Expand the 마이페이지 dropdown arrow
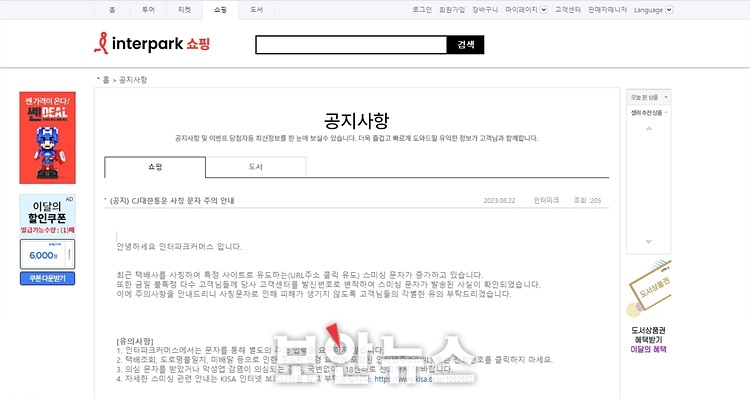750x399 pixels. click(544, 10)
